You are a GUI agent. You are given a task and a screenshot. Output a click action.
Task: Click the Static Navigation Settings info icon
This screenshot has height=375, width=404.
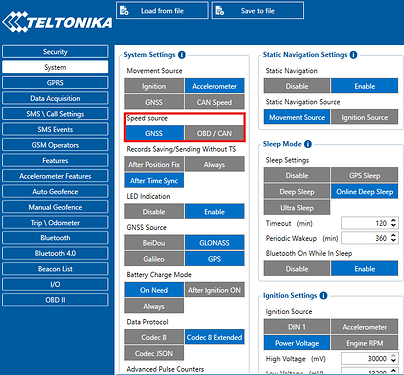point(353,55)
